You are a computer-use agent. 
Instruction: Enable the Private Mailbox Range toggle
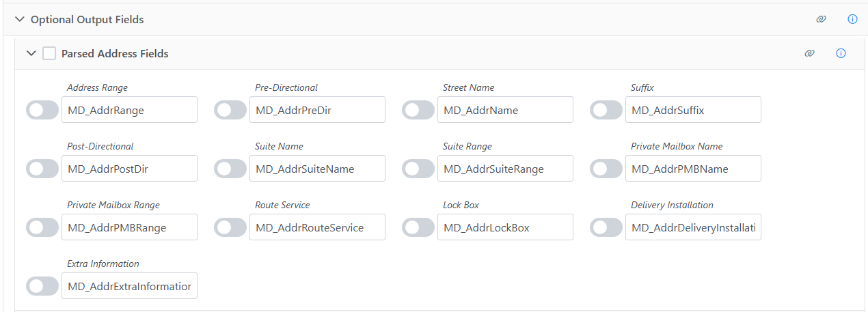(42, 227)
